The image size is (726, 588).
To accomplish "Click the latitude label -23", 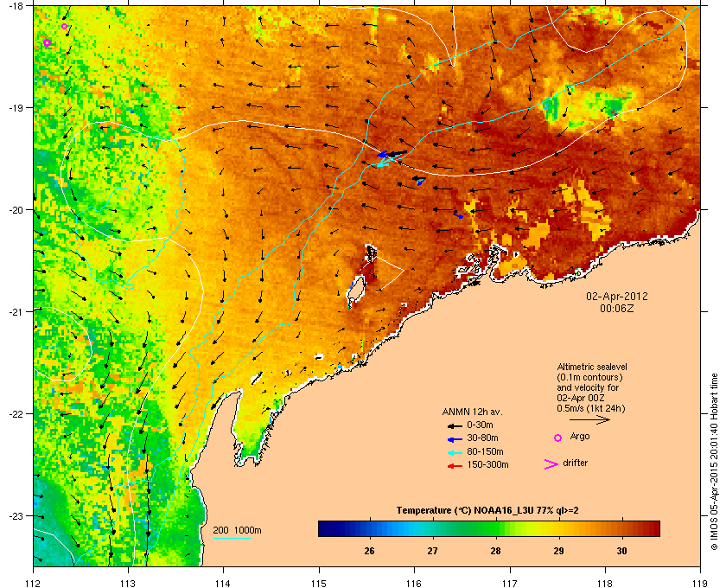I will pyautogui.click(x=16, y=515).
